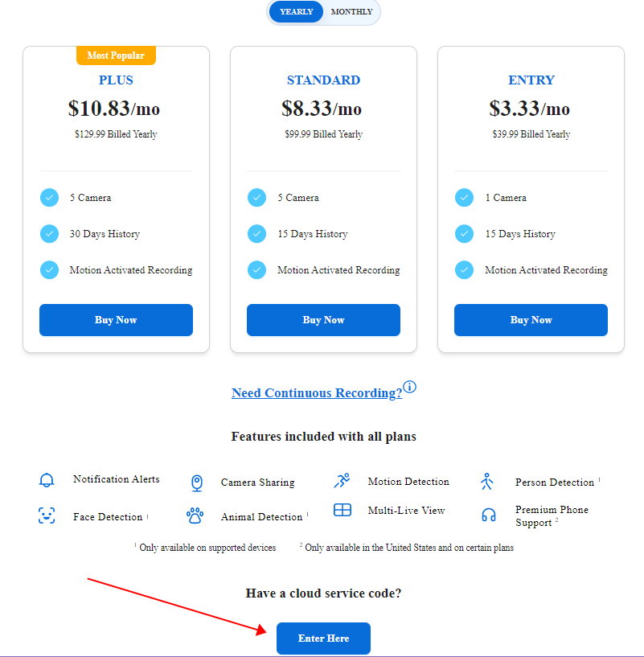
Task: Click info icon beside Need Continuous Recording
Action: (x=410, y=387)
